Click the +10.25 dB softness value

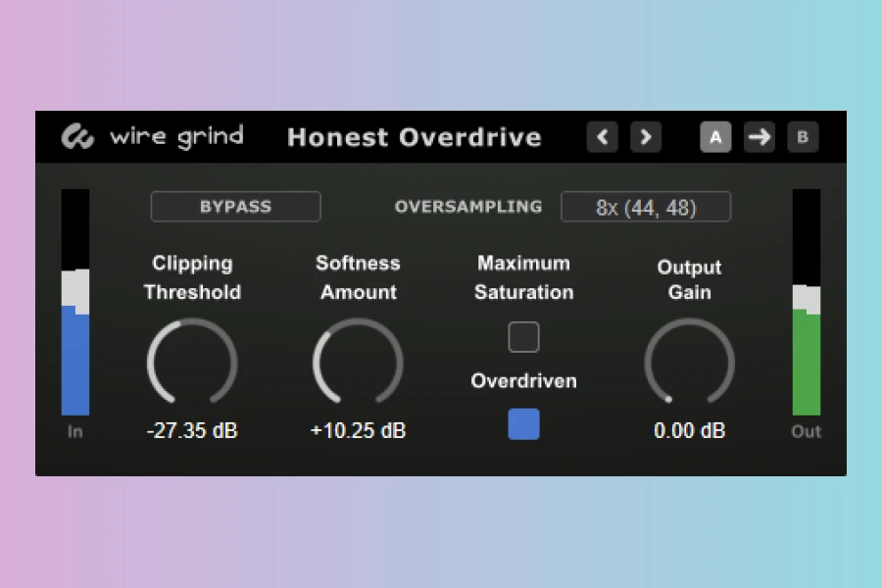pyautogui.click(x=358, y=430)
